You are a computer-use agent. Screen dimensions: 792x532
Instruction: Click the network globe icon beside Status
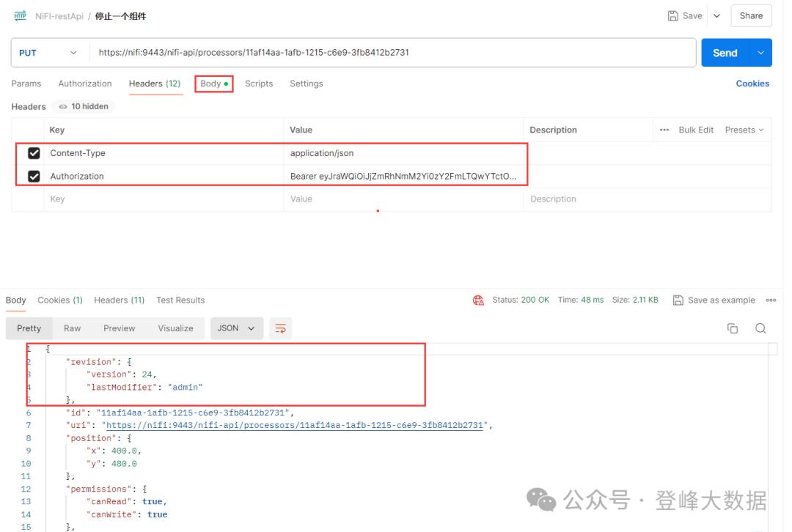click(x=478, y=300)
